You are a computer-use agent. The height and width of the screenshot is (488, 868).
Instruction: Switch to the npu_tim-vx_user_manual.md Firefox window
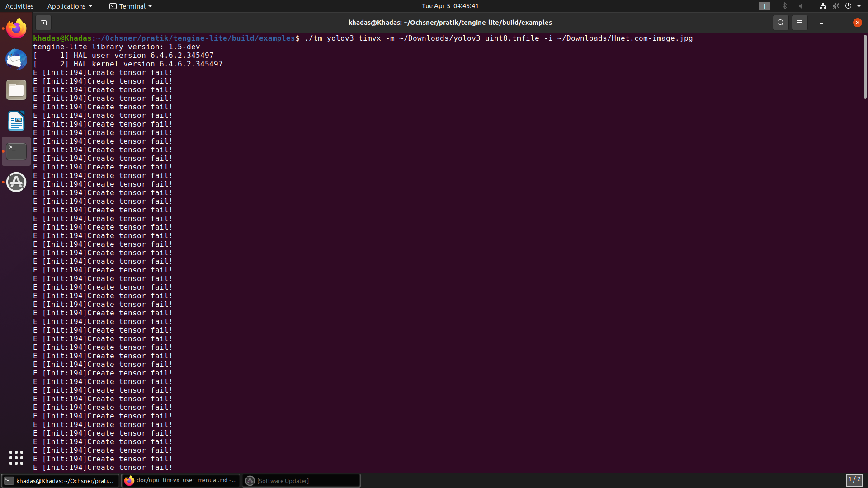click(x=181, y=480)
